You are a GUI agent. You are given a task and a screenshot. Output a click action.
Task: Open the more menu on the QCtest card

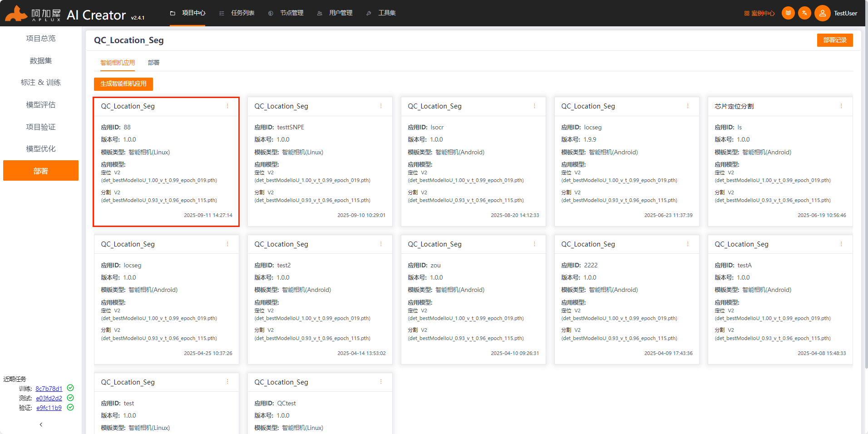point(381,382)
